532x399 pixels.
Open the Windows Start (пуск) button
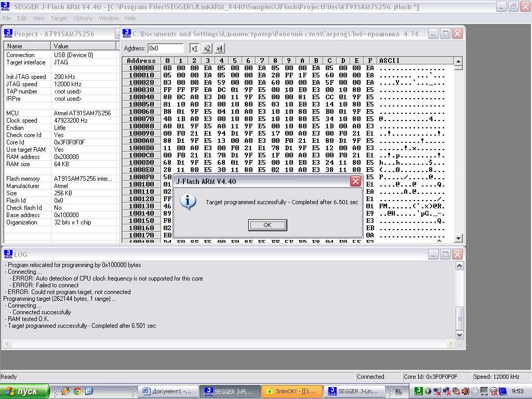click(x=25, y=391)
